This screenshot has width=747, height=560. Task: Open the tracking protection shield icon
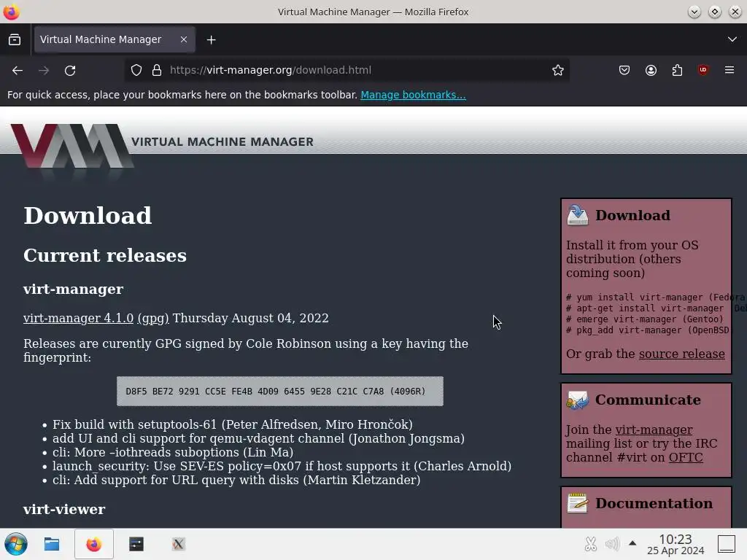136,71
